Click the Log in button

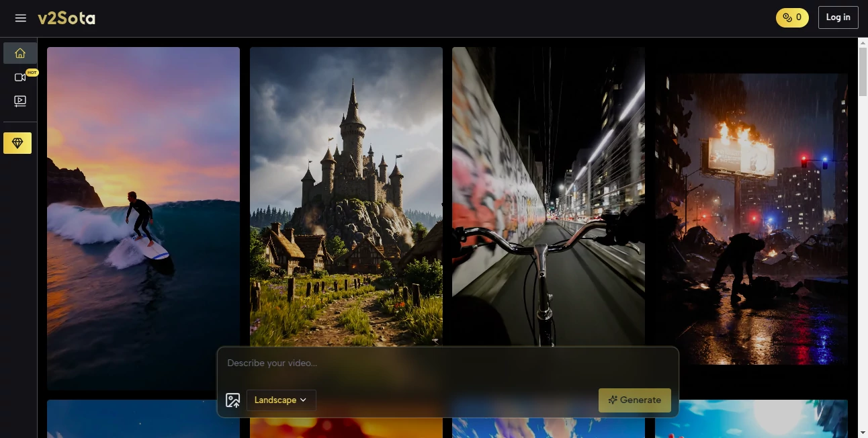(838, 17)
